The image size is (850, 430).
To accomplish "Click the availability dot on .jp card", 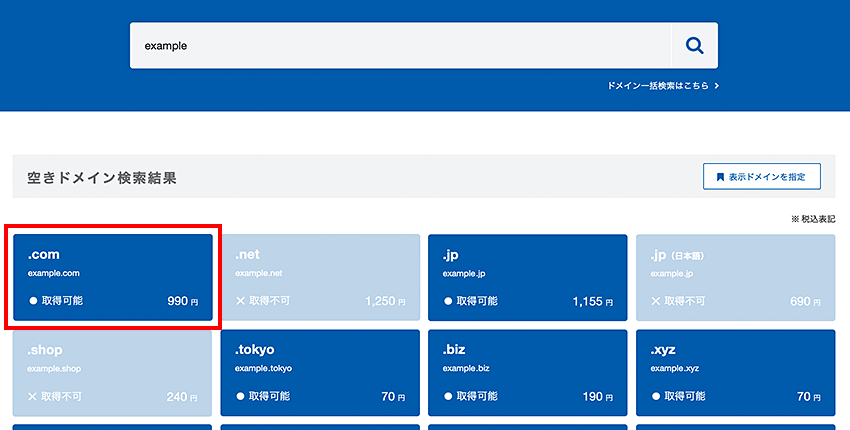I will [x=448, y=300].
